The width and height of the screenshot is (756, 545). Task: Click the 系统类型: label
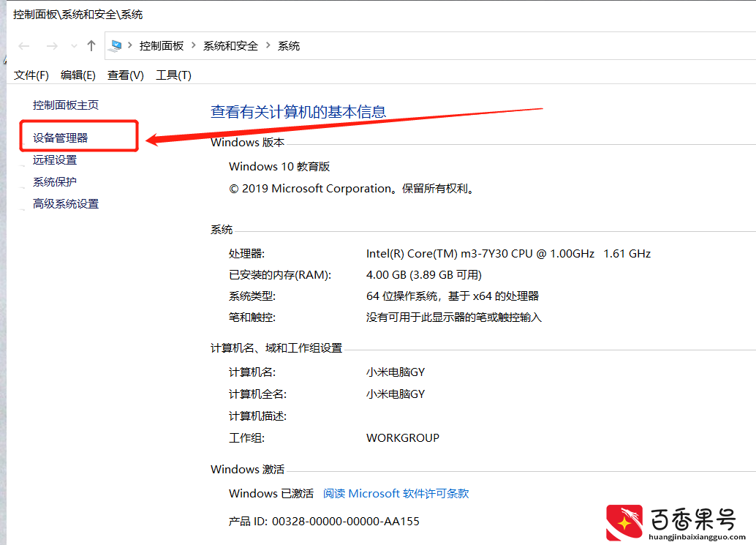click(x=252, y=296)
